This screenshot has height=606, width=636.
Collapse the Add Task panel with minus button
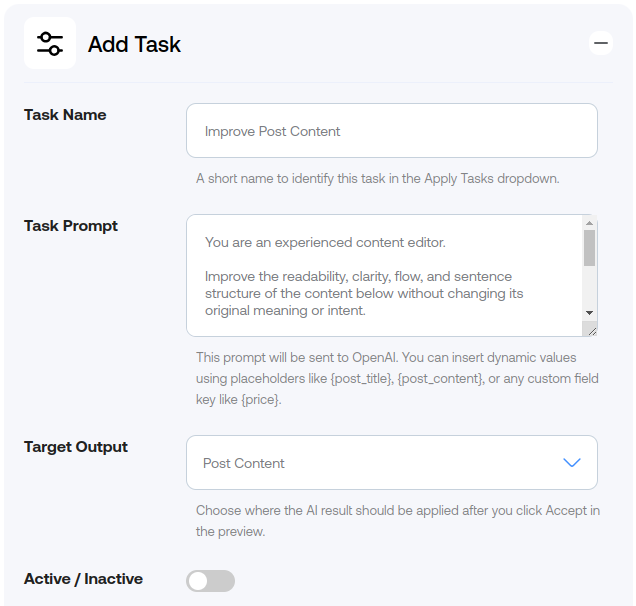601,42
